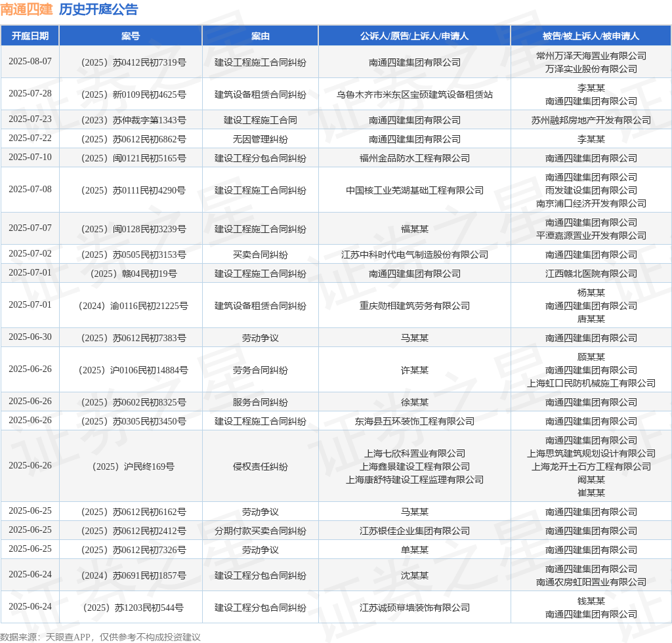The width and height of the screenshot is (672, 643).
Task: Click 中国核工业芜湖基础工程有限公司 plaintiff
Action: [x=415, y=191]
